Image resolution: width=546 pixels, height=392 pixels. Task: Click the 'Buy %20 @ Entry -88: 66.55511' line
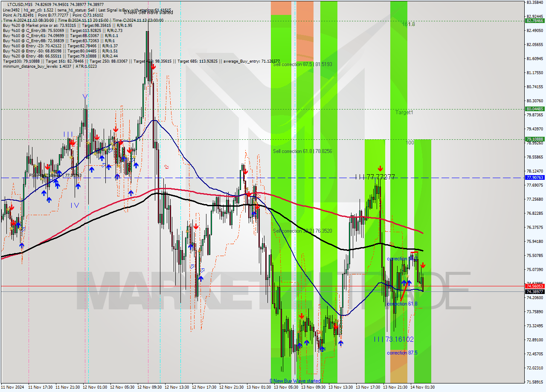60,56
